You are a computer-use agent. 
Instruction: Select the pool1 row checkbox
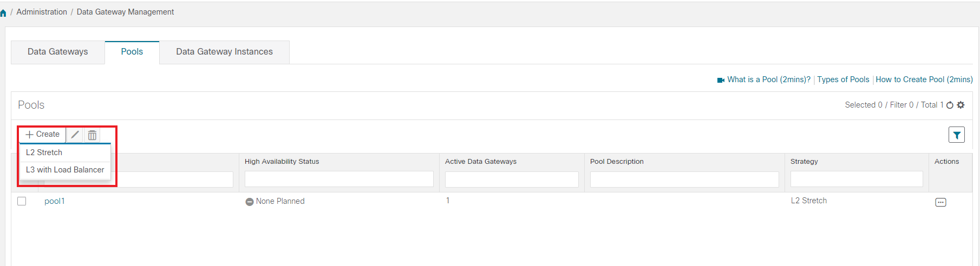click(22, 201)
